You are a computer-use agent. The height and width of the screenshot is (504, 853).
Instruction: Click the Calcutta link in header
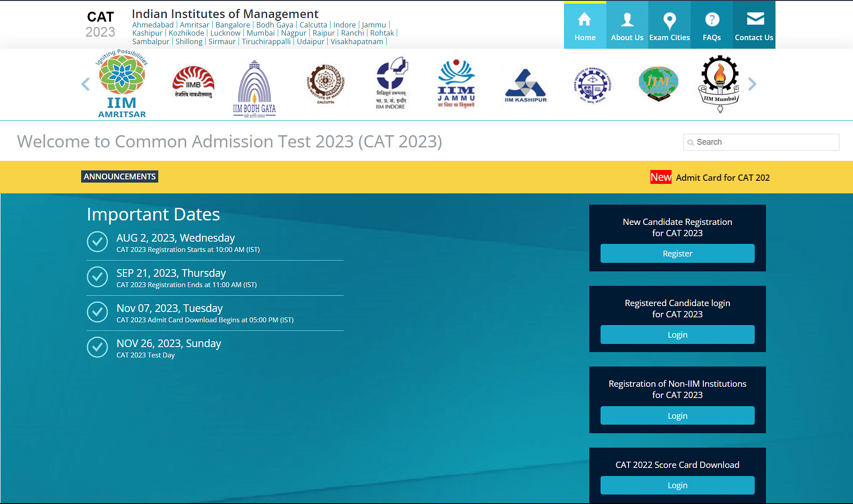click(x=313, y=25)
